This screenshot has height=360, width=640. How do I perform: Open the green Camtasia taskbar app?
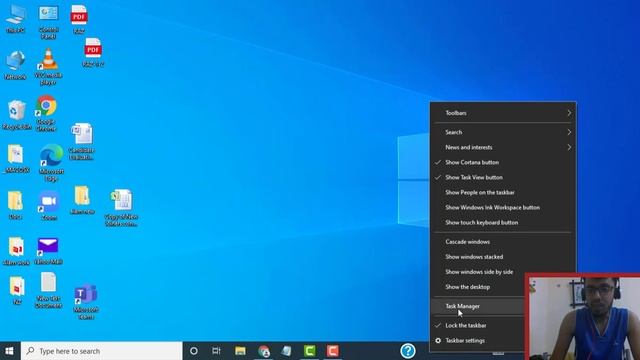pos(310,351)
